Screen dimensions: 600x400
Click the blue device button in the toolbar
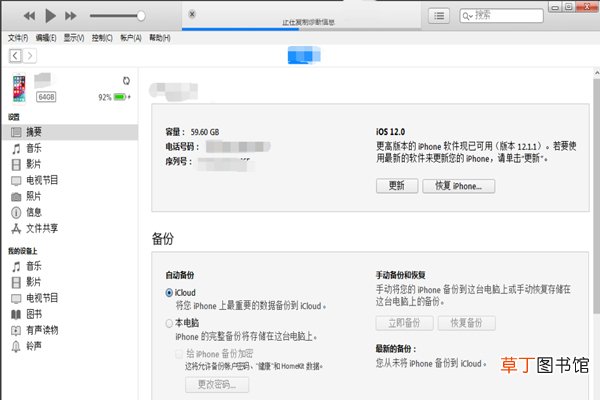(304, 55)
